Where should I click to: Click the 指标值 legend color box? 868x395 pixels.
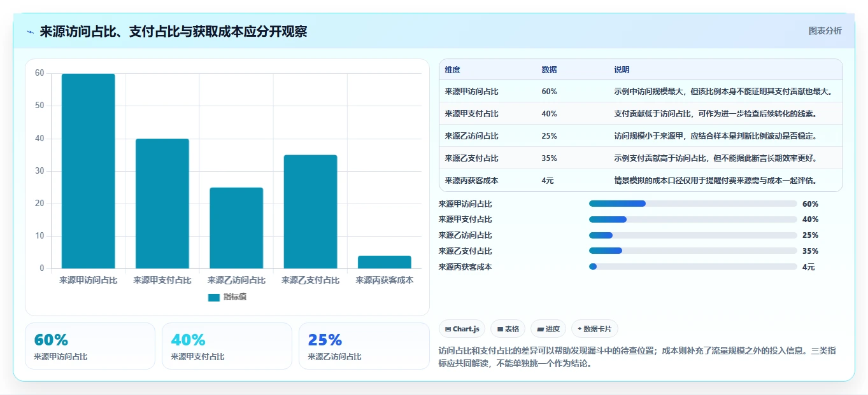click(214, 297)
